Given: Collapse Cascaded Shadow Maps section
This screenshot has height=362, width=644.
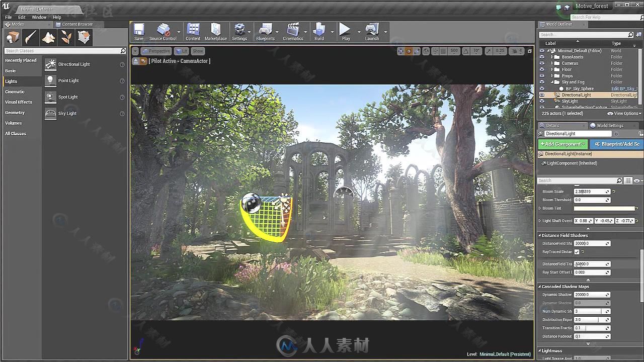Looking at the screenshot, I should click(x=540, y=287).
